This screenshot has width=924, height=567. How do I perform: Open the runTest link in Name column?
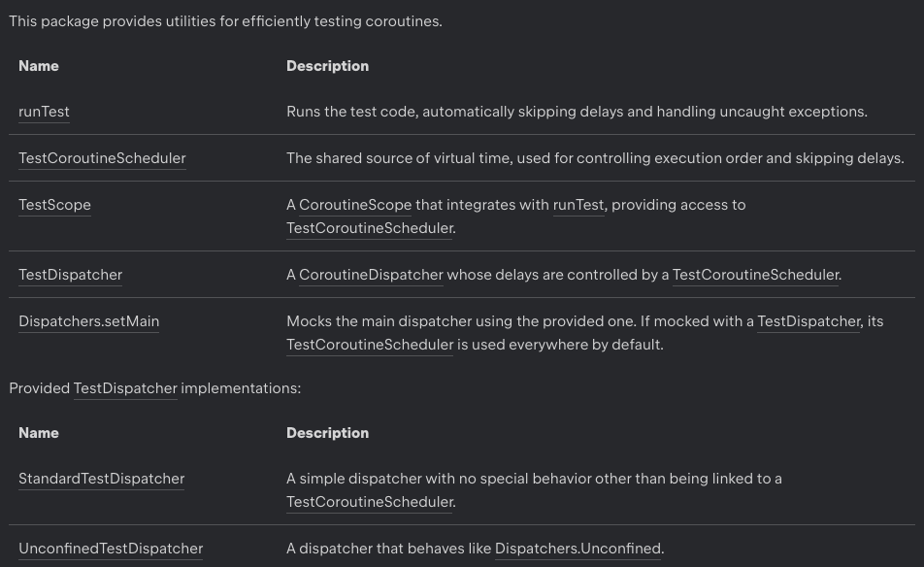[x=44, y=112]
